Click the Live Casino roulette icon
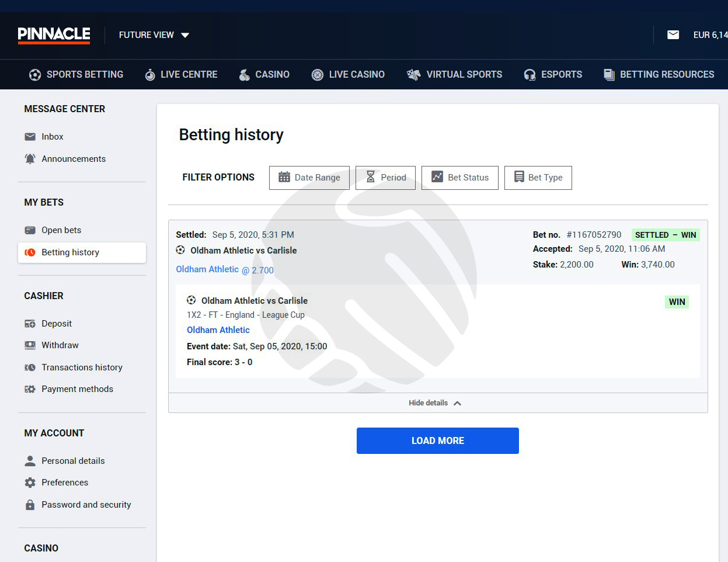Image resolution: width=728 pixels, height=562 pixels. [x=318, y=75]
